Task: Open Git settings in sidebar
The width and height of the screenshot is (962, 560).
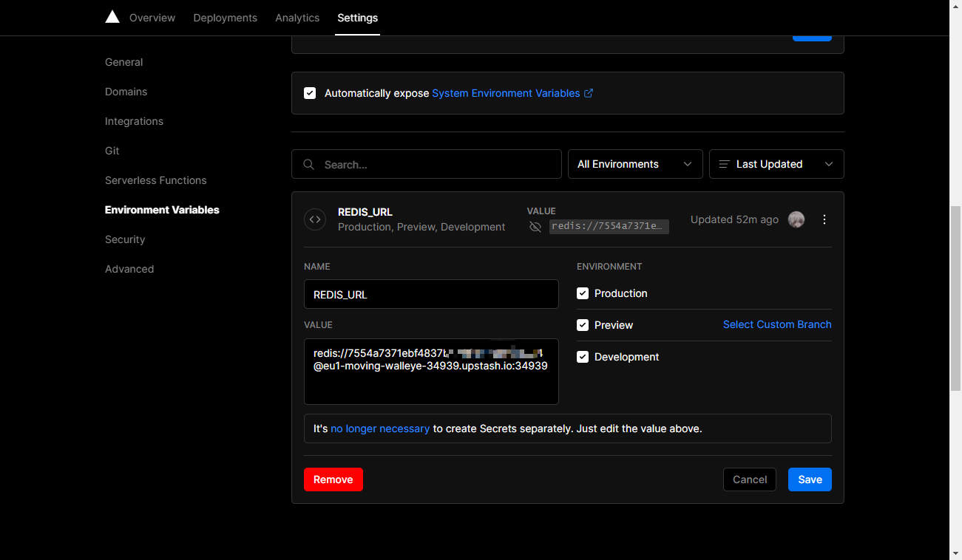Action: tap(112, 151)
